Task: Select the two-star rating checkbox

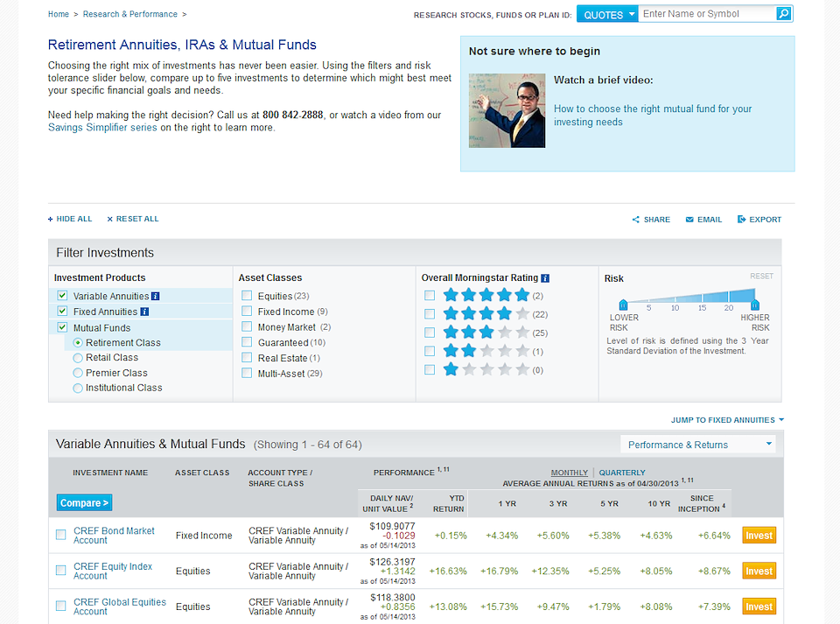Action: pos(430,351)
